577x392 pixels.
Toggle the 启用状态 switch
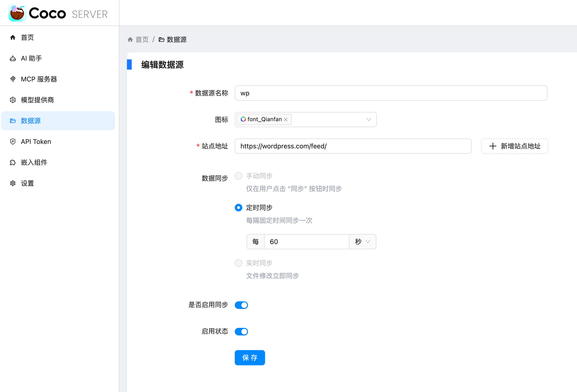[241, 331]
